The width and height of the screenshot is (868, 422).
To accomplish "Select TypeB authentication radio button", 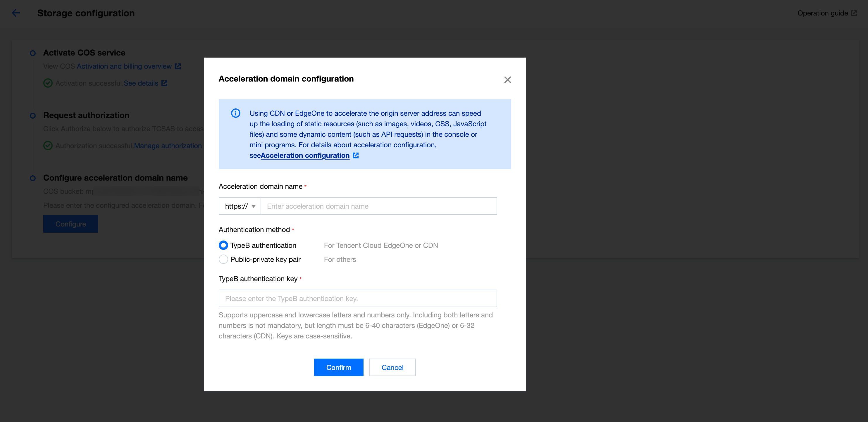I will pos(223,245).
